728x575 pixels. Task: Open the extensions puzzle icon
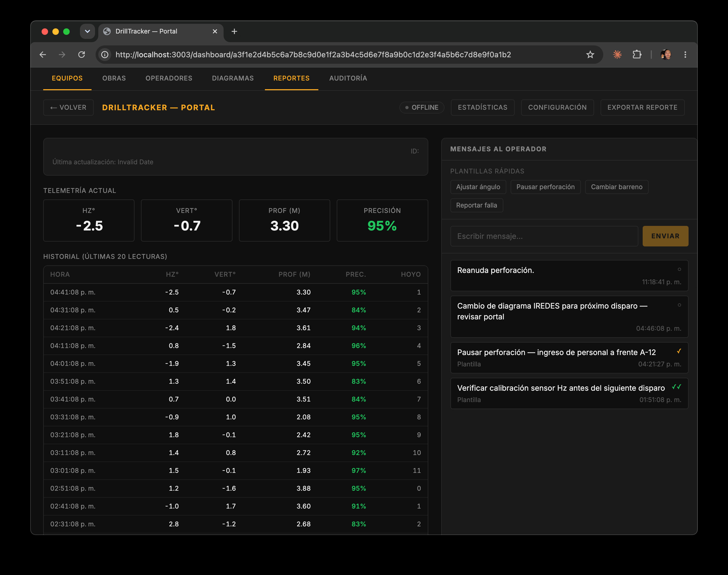click(x=637, y=55)
